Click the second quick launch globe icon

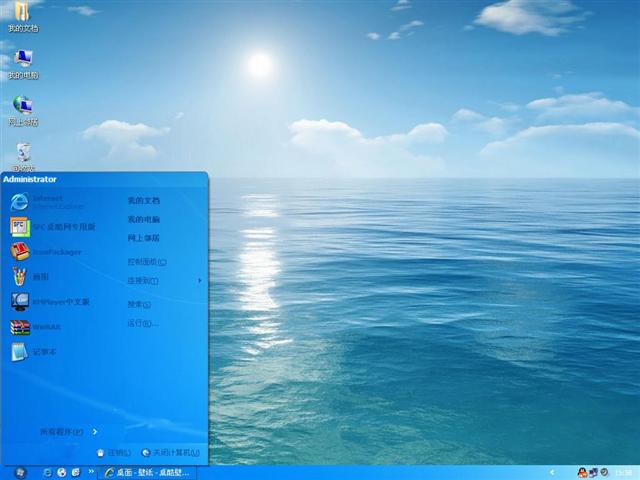tap(62, 473)
